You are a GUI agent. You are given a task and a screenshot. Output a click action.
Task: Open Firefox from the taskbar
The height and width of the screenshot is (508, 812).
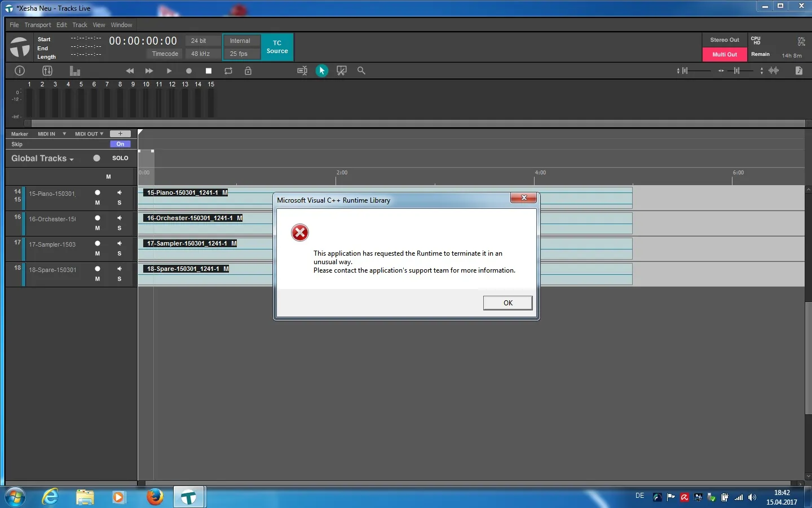click(x=155, y=497)
